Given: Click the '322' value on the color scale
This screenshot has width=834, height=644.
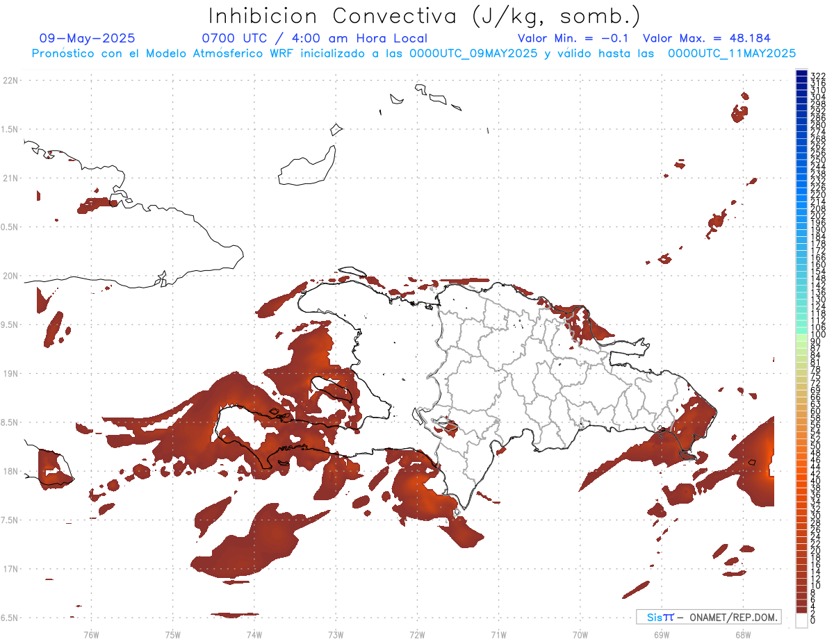Looking at the screenshot, I should [818, 75].
